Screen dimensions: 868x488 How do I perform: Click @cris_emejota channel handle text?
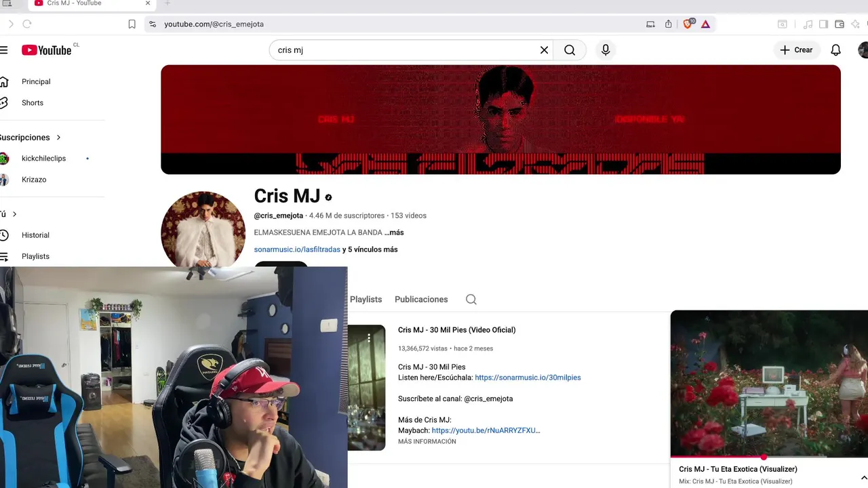[x=278, y=216]
